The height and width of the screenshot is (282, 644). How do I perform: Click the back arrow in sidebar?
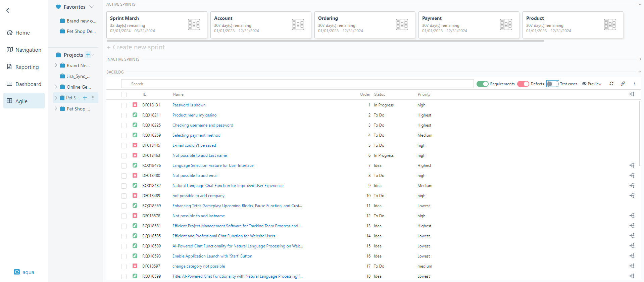[8, 10]
